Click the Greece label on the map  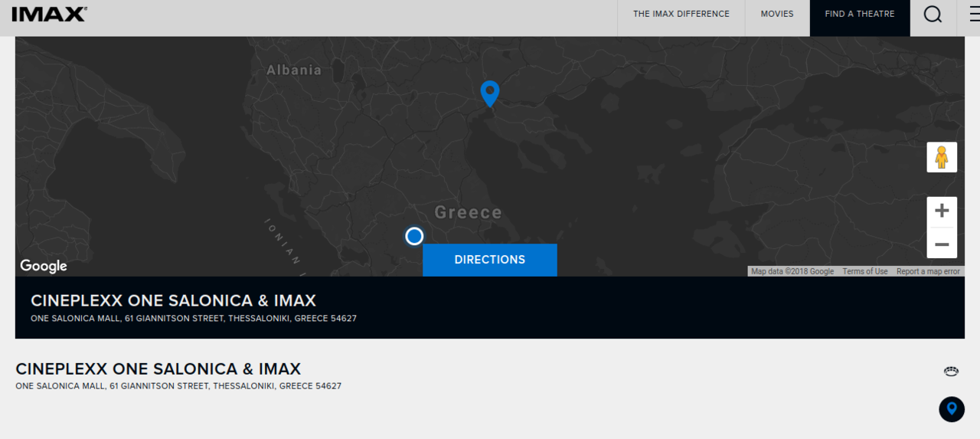click(x=469, y=212)
